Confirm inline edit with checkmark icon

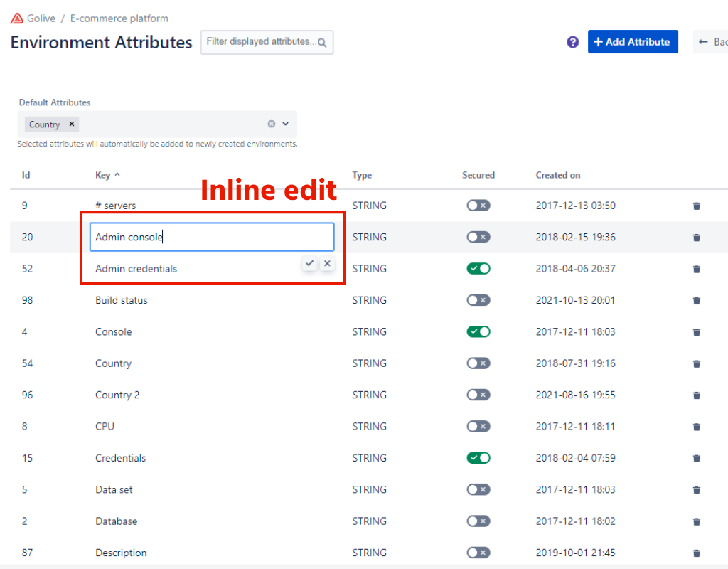pos(309,264)
